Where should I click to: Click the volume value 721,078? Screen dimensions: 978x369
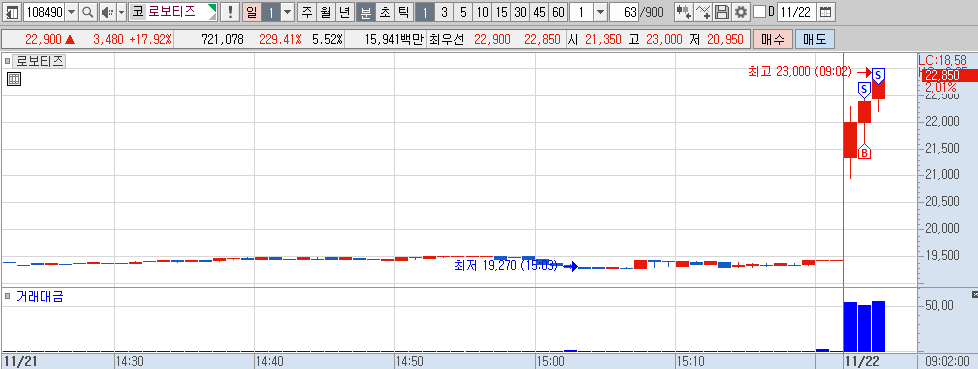pos(223,39)
